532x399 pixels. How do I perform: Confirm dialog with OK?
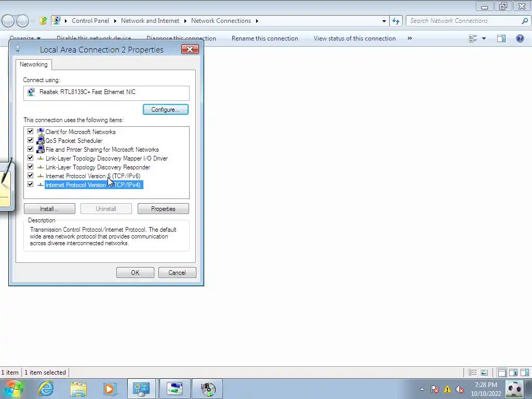click(x=135, y=272)
